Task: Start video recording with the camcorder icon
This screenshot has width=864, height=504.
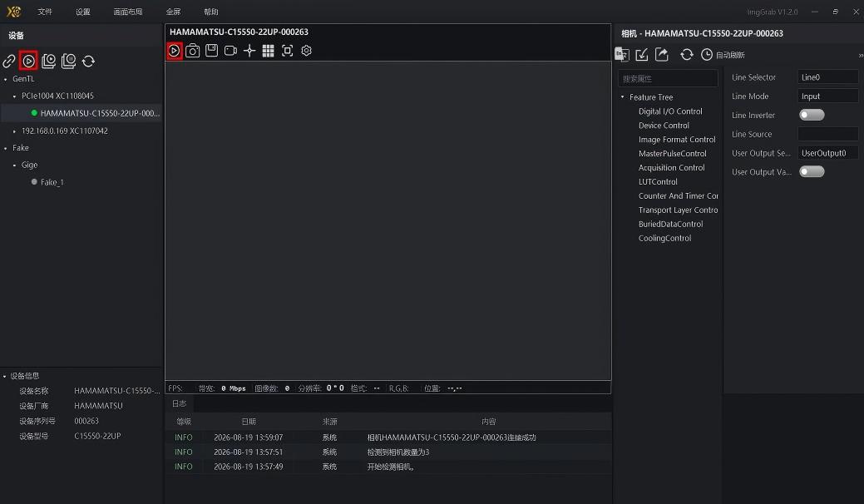Action: coord(230,51)
